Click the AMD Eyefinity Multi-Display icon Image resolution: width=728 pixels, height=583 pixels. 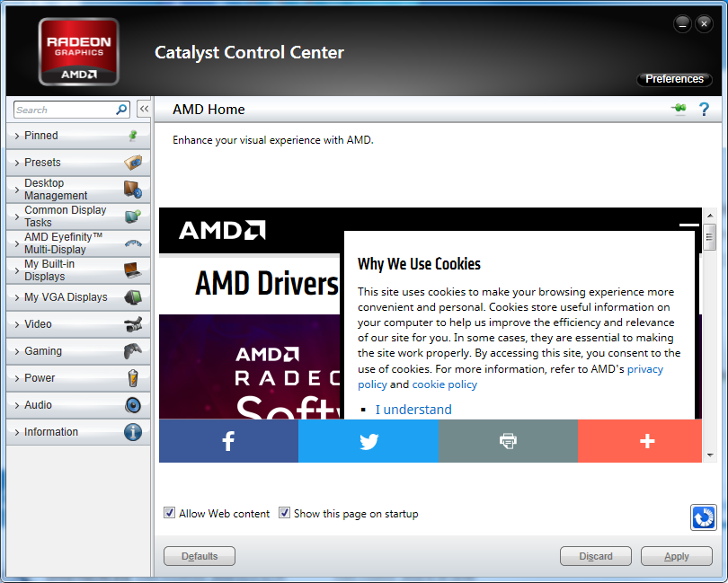tap(133, 243)
